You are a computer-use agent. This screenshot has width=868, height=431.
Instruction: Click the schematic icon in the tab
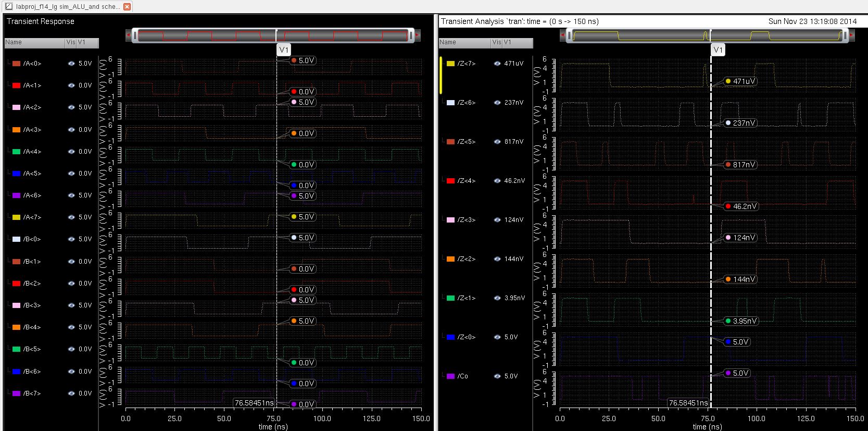coord(9,7)
